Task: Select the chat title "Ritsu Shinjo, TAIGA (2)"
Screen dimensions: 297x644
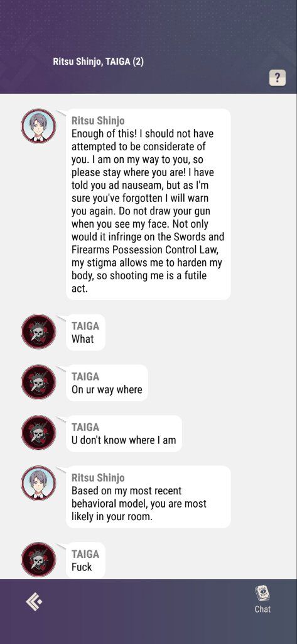Action: point(99,62)
